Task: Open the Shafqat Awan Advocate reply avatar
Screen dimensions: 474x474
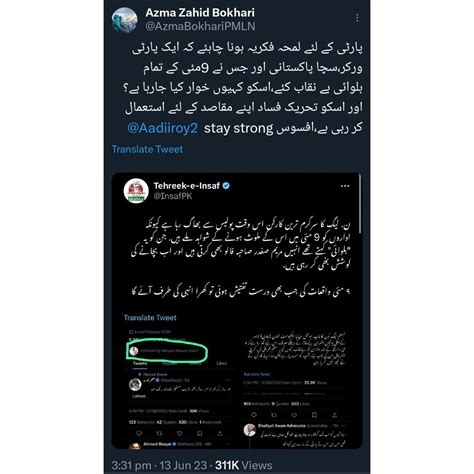Action: coord(249,430)
